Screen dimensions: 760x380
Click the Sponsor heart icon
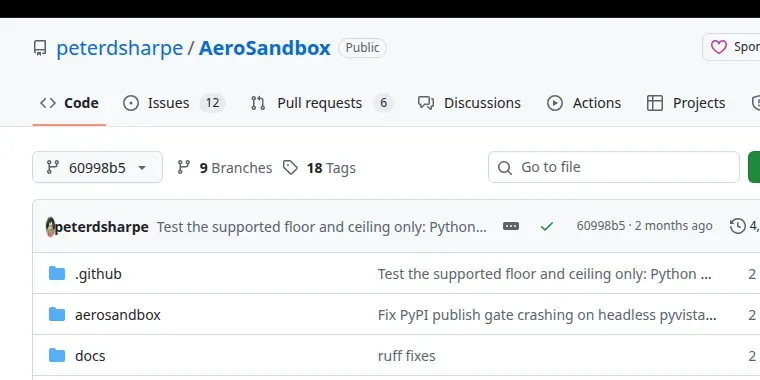click(719, 47)
